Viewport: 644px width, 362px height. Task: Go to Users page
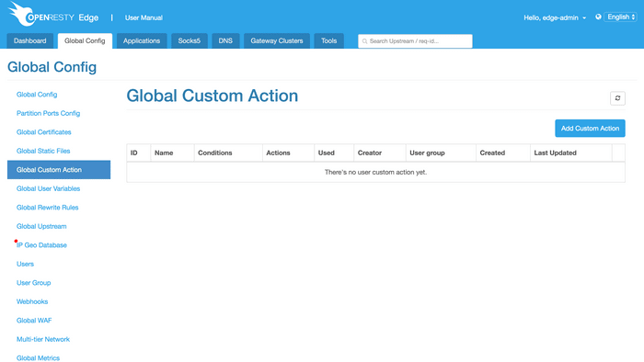coord(25,264)
